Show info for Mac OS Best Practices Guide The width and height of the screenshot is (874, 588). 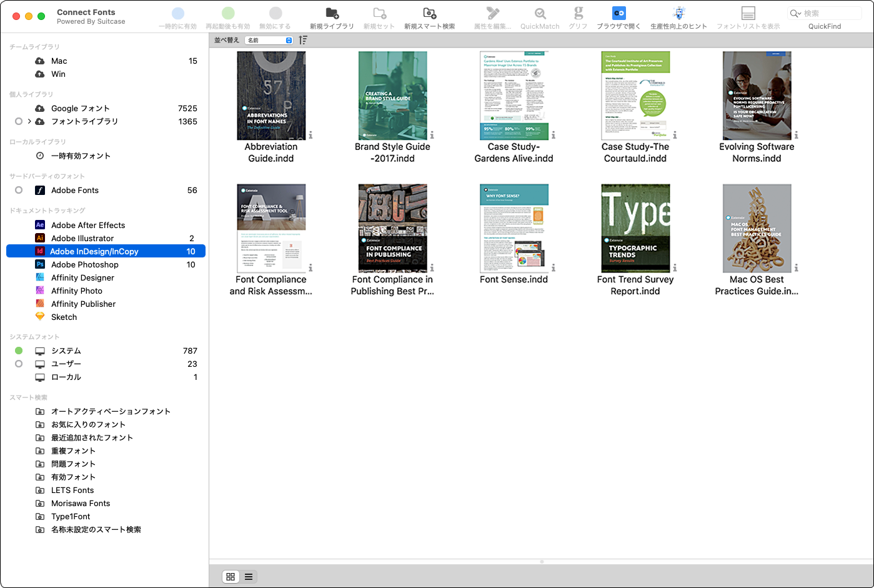797,267
